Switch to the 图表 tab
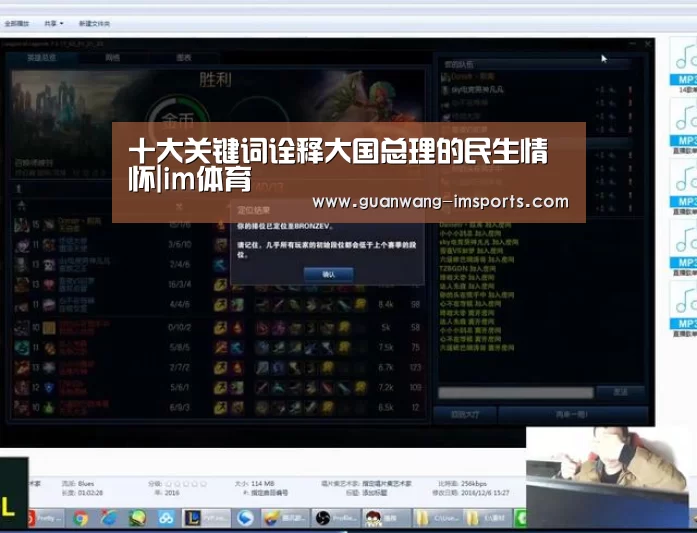The image size is (697, 533). 183,58
